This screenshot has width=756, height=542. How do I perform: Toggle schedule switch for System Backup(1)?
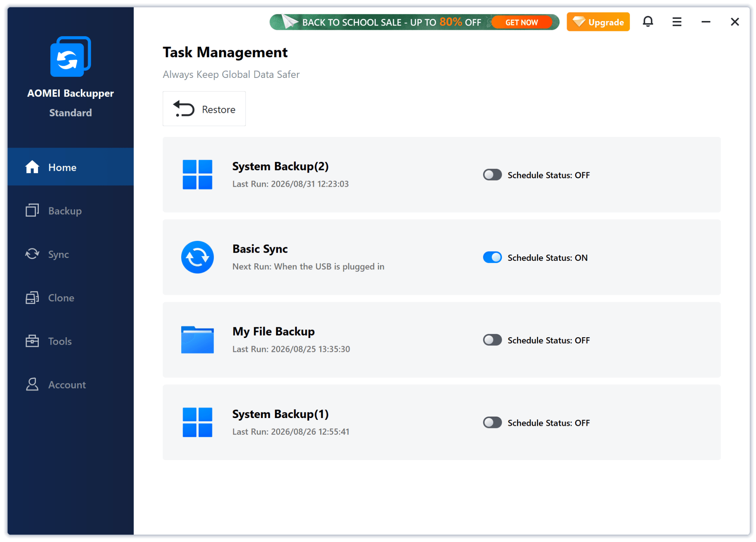[492, 422]
